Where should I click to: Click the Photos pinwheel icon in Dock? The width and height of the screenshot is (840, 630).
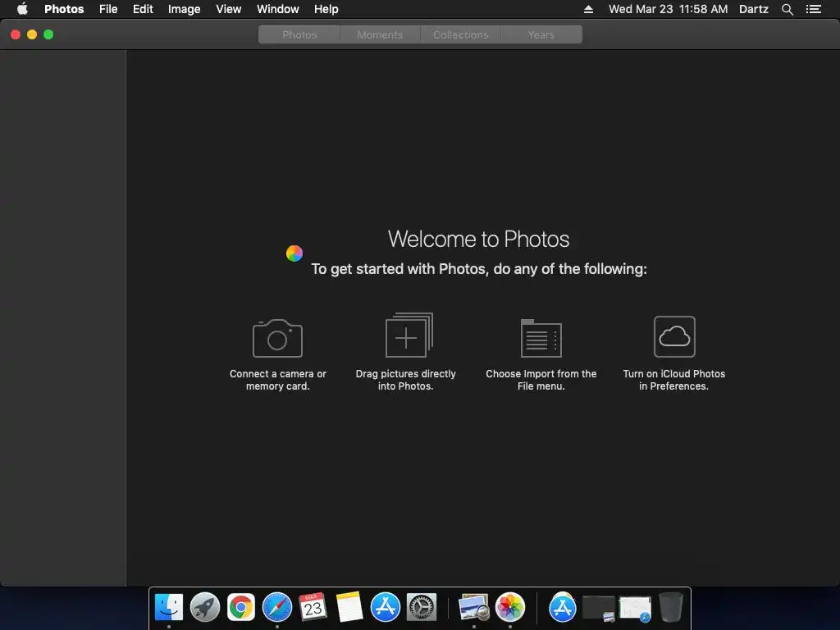pyautogui.click(x=510, y=608)
